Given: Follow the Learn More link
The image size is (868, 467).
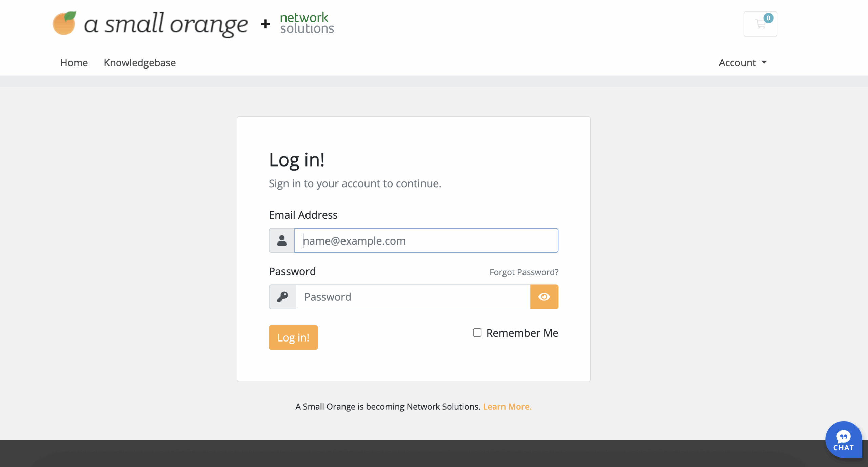Looking at the screenshot, I should [x=507, y=406].
